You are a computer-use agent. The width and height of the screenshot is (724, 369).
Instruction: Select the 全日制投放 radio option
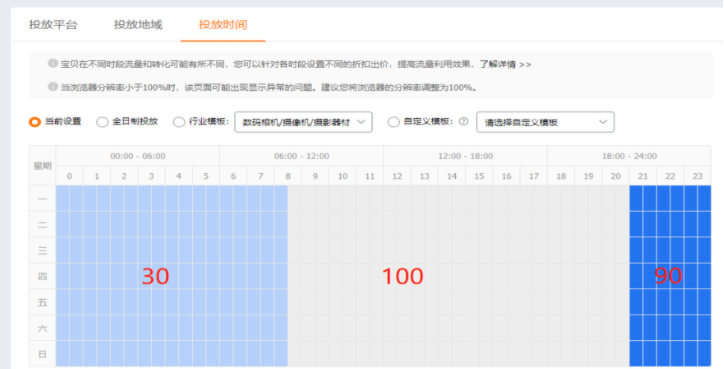tap(102, 122)
